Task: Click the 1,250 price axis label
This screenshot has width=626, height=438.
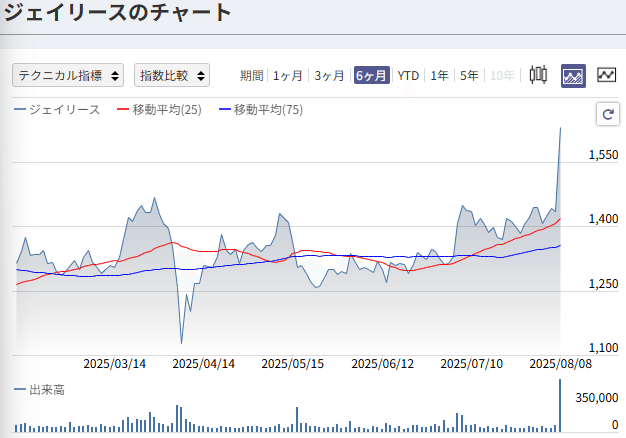Action: click(x=603, y=284)
